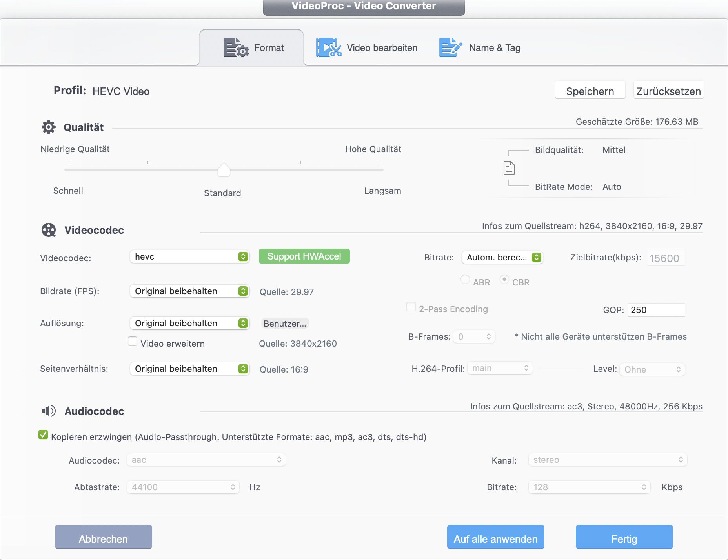Click the quality slider handle at Standard

coord(224,169)
